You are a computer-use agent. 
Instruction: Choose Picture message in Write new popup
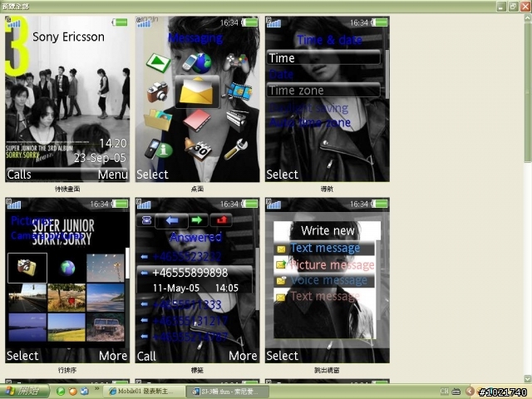pos(324,264)
